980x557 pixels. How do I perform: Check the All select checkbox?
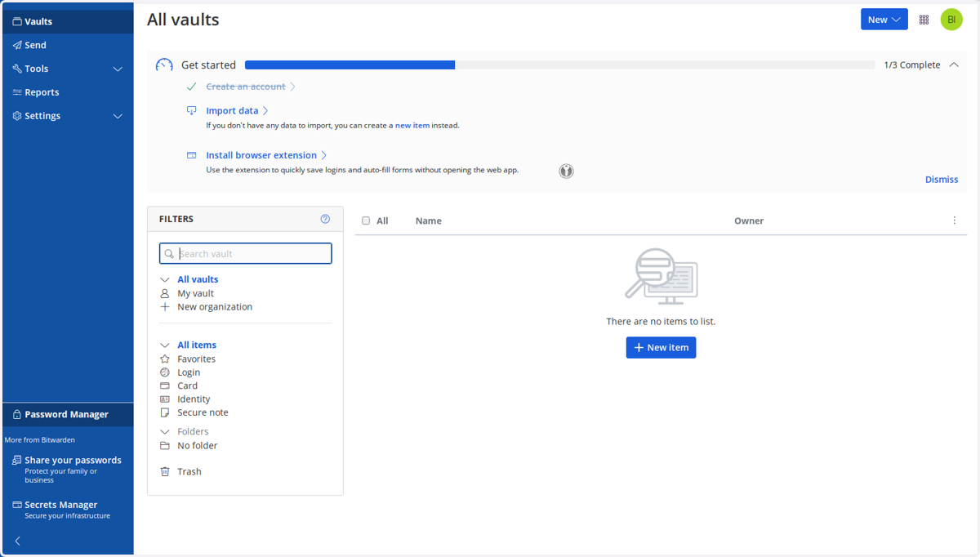tap(366, 221)
